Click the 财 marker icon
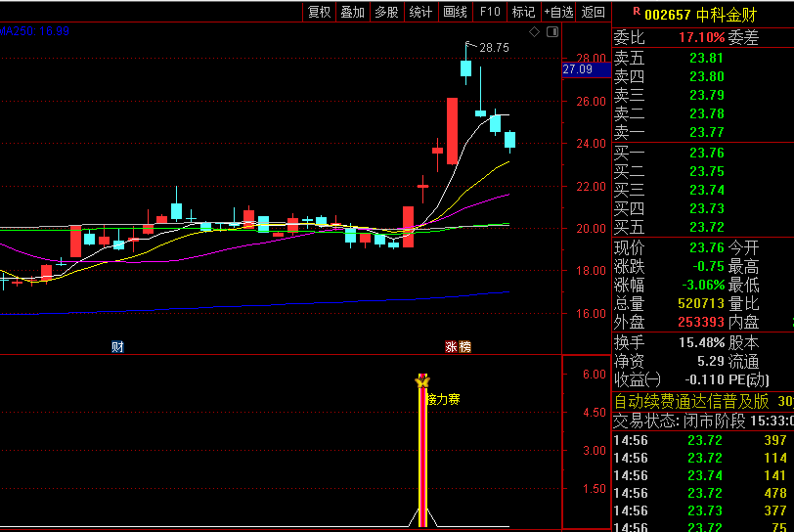Image resolution: width=794 pixels, height=532 pixels. (x=117, y=346)
